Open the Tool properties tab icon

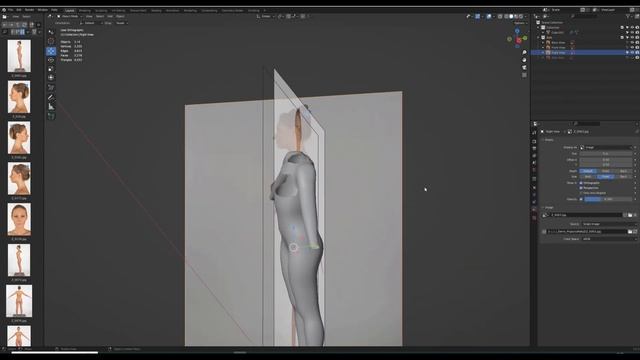[534, 133]
